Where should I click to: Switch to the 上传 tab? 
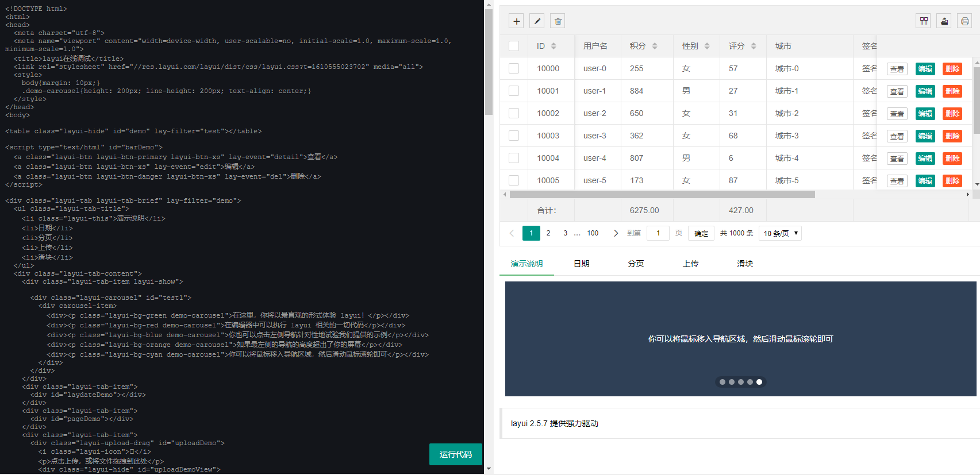click(690, 264)
